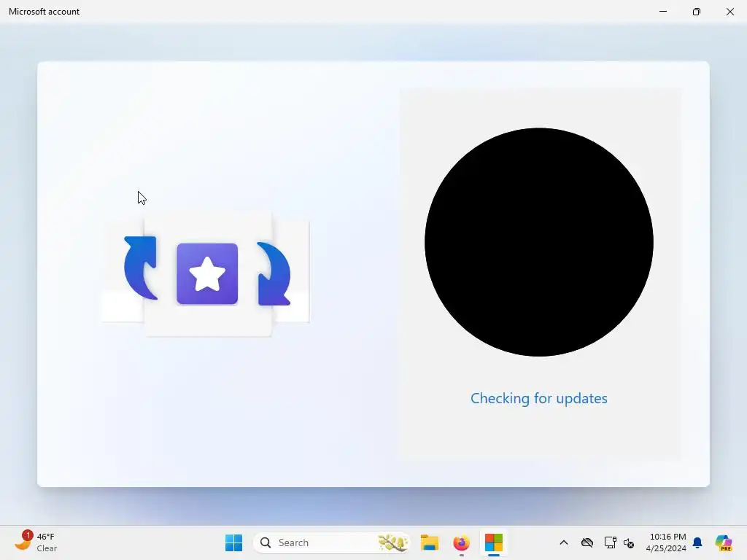Open the weather widget showing 46°F
747x560 pixels.
pyautogui.click(x=36, y=542)
